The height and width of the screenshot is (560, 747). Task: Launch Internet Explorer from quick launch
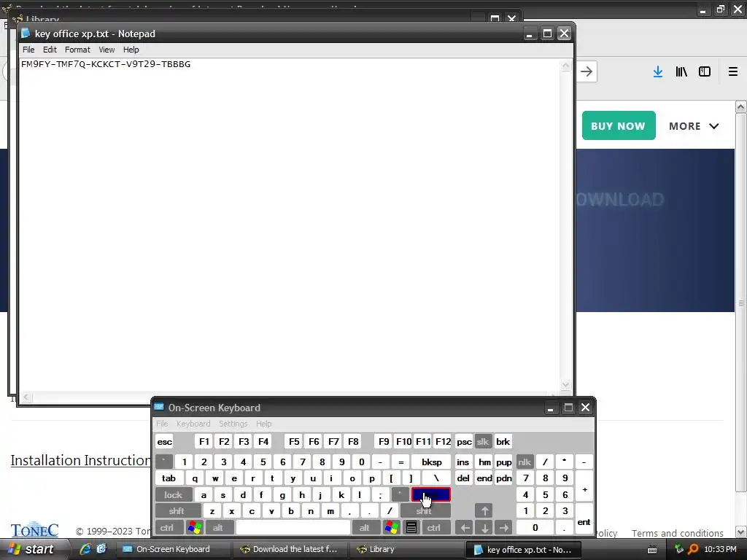(85, 549)
